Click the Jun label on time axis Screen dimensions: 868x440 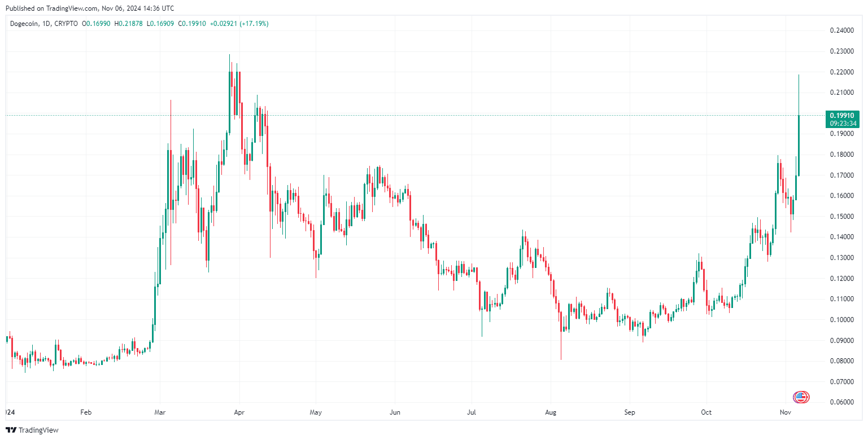click(x=395, y=412)
